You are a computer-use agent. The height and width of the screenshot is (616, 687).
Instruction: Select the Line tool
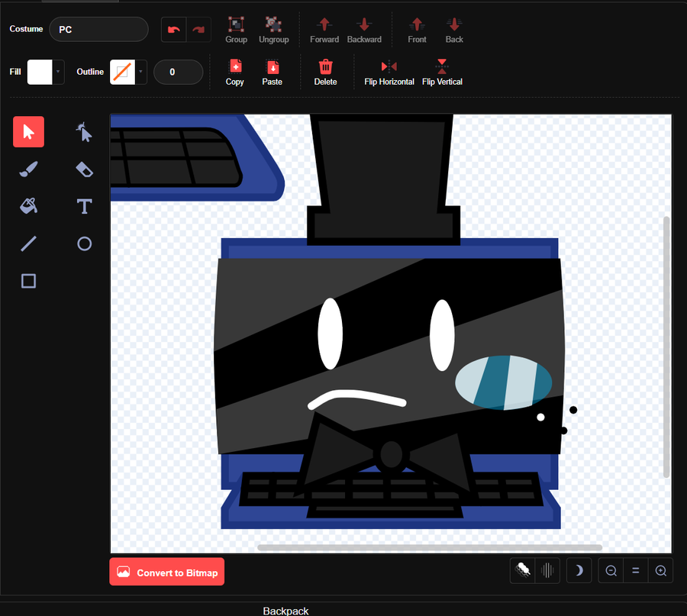click(x=28, y=243)
